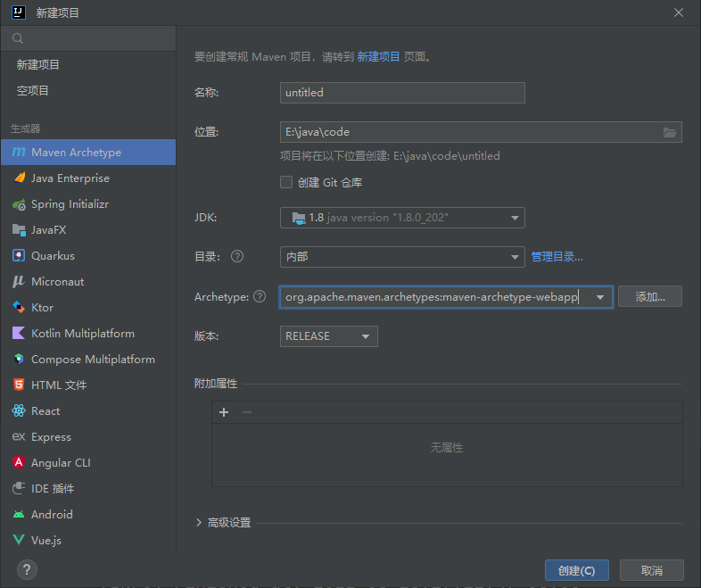Open the Archetype dropdown arrow
701x588 pixels.
pos(600,297)
